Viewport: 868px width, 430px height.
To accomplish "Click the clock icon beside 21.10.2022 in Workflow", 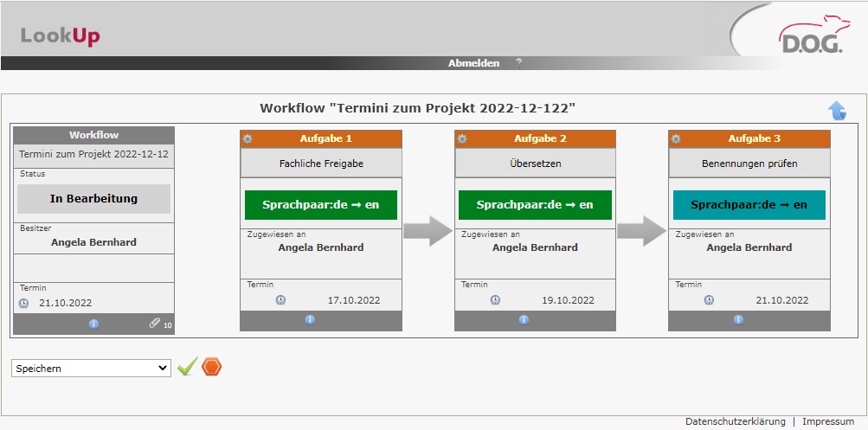I will point(23,303).
